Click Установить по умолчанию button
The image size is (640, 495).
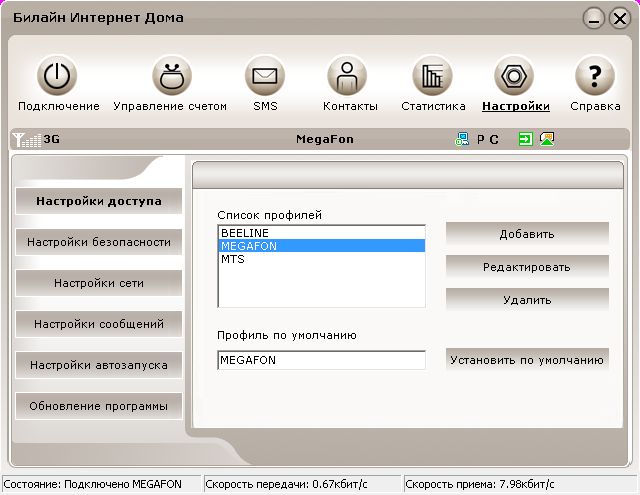coord(527,360)
